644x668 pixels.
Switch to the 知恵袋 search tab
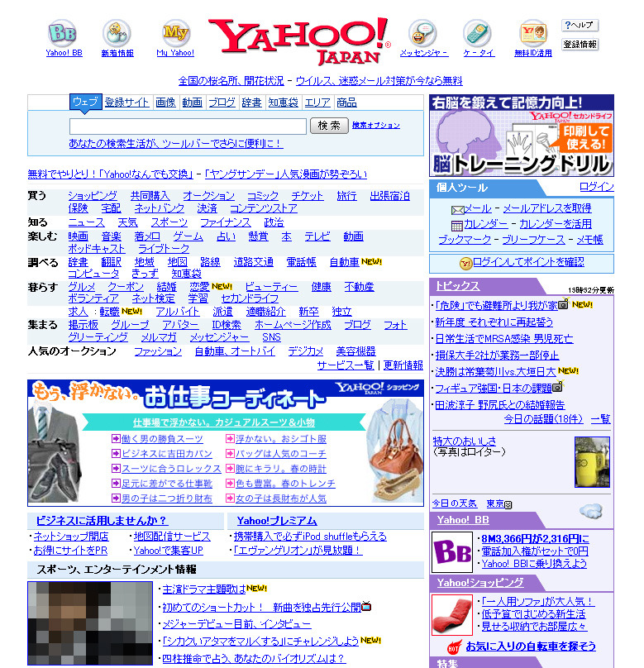point(284,103)
